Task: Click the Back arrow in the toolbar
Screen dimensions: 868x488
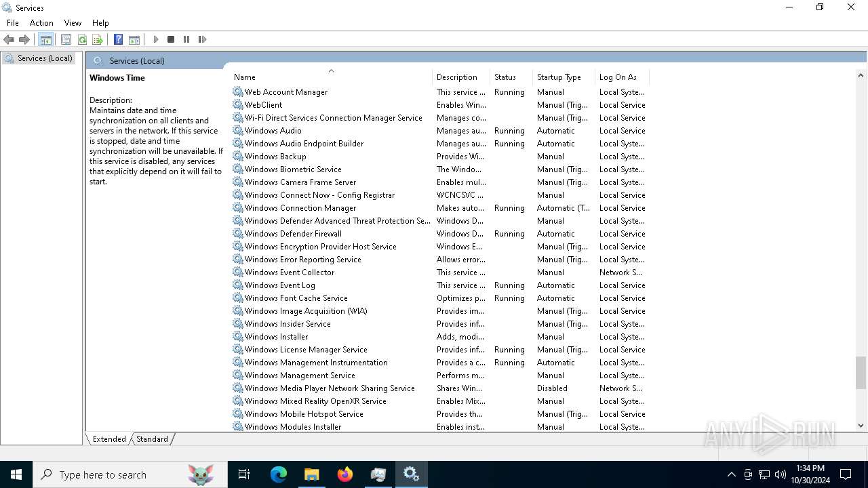Action: point(9,39)
